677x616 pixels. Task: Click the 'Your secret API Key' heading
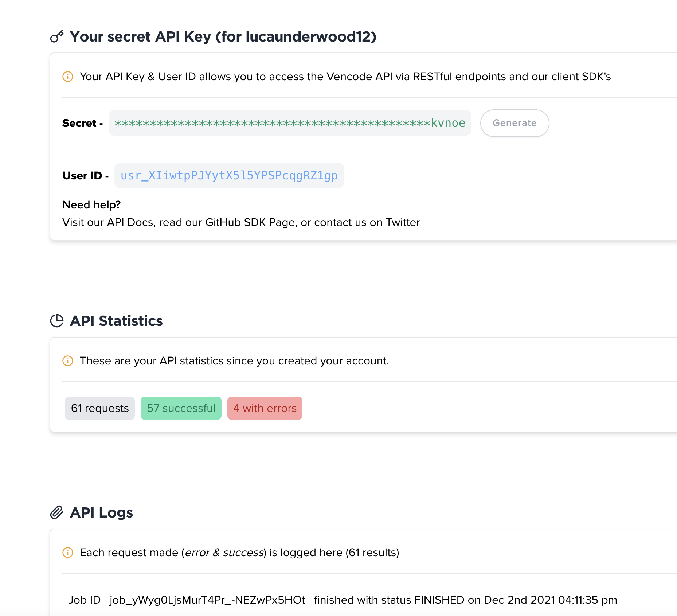click(223, 36)
